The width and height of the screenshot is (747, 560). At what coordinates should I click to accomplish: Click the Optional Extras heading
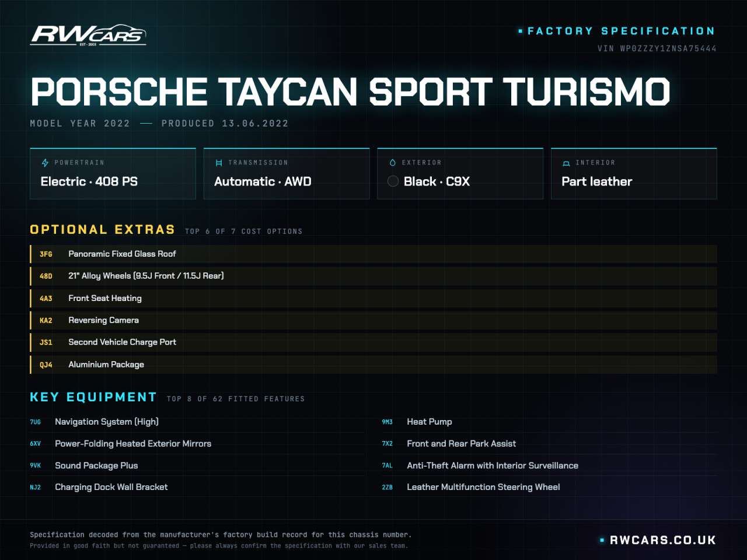pyautogui.click(x=103, y=229)
